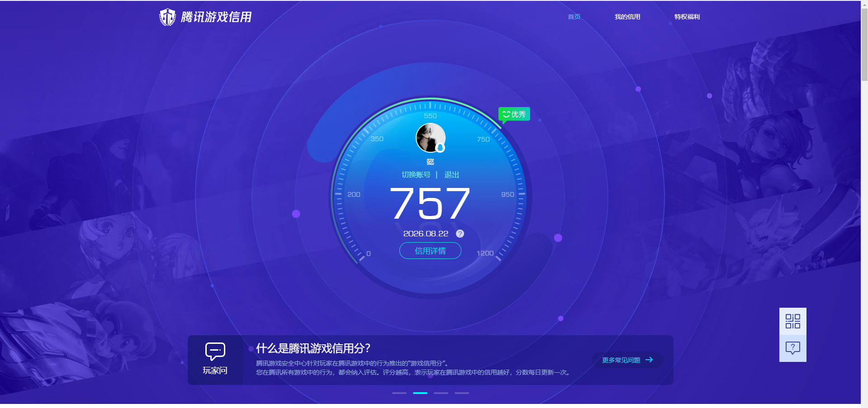The width and height of the screenshot is (868, 408).
Task: Click the gauge label 200
Action: [354, 194]
